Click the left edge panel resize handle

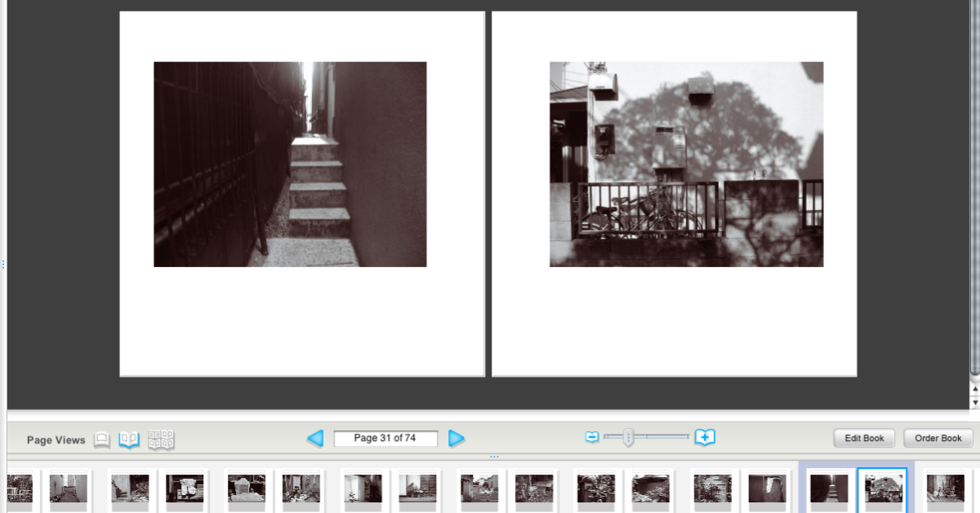(x=3, y=264)
